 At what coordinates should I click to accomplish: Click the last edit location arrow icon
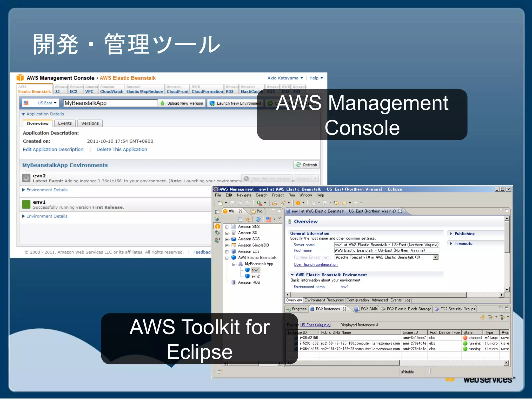coord(336,203)
